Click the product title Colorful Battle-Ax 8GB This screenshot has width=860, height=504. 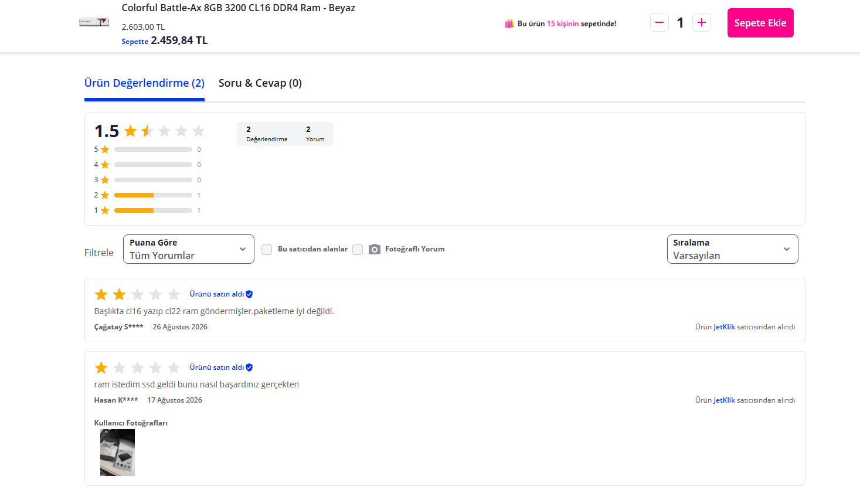[238, 8]
